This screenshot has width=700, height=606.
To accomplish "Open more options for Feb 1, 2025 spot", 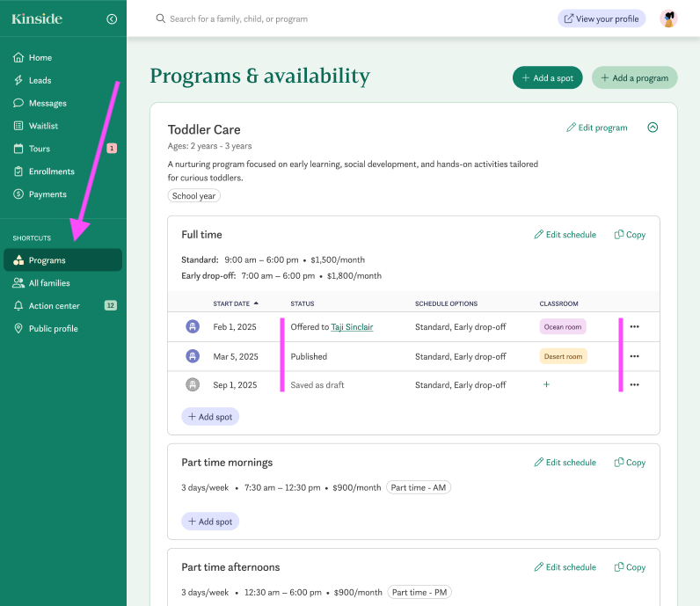I will click(634, 327).
